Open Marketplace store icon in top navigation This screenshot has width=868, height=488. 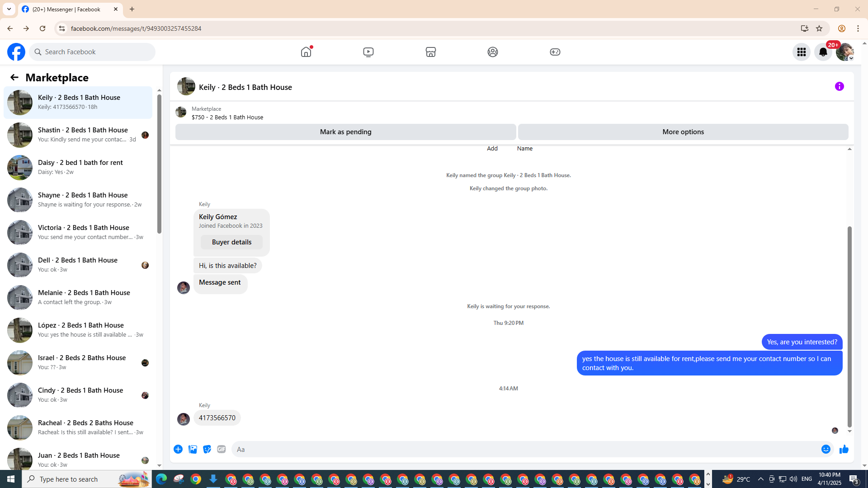point(430,52)
